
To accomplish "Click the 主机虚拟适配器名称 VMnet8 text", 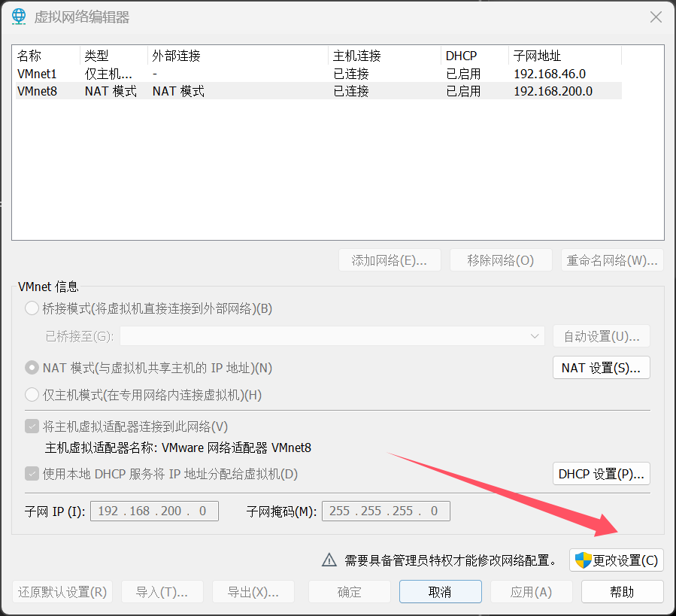I will click(x=178, y=448).
